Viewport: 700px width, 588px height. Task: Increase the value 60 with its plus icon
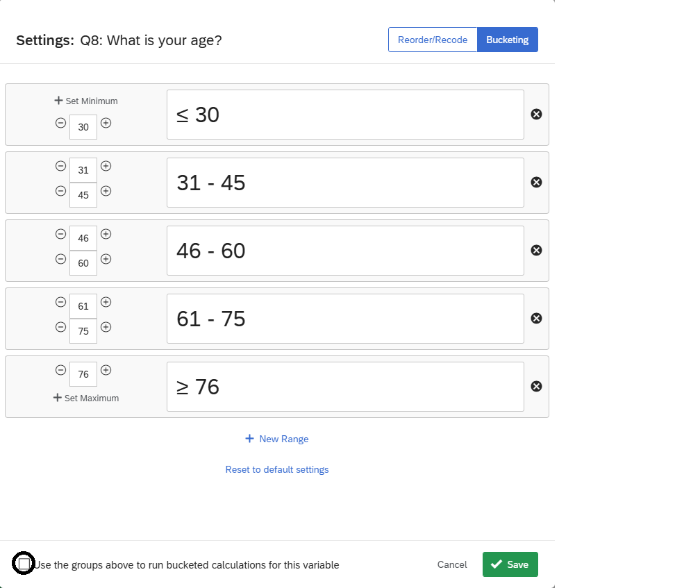pyautogui.click(x=106, y=259)
